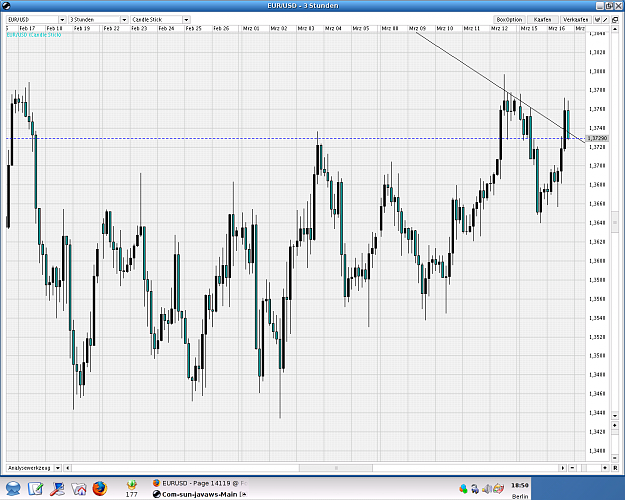This screenshot has width=625, height=500.
Task: Click the 1,3400 price axis label
Action: pyautogui.click(x=597, y=451)
